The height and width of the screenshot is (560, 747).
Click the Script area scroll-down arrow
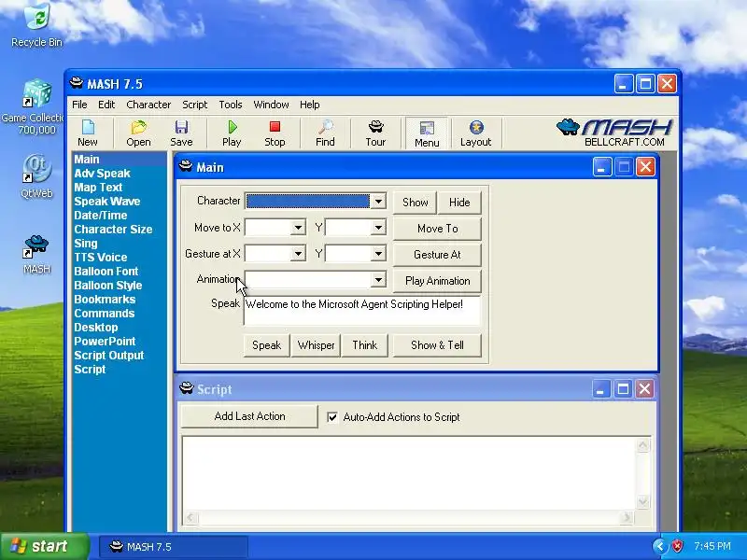[x=642, y=501]
